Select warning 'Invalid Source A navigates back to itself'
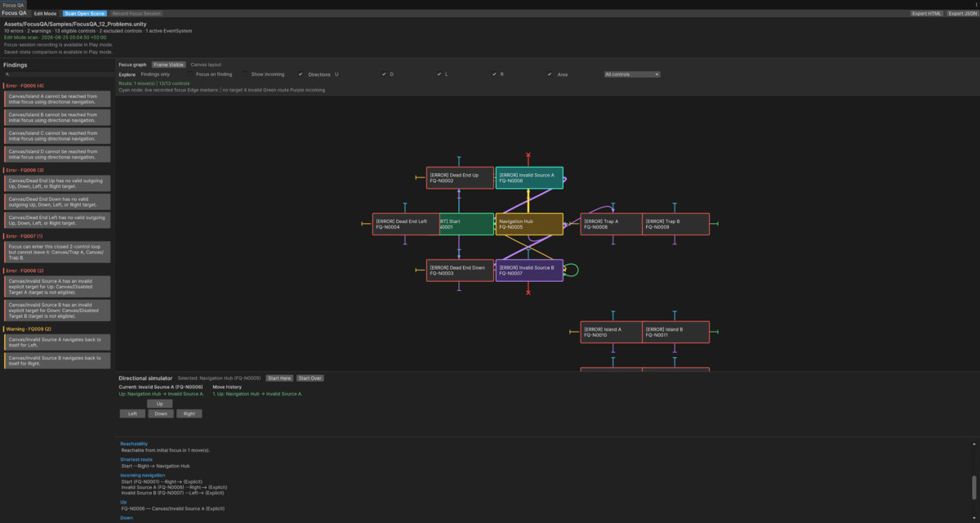Viewport: 980px width, 523px height. click(x=57, y=341)
